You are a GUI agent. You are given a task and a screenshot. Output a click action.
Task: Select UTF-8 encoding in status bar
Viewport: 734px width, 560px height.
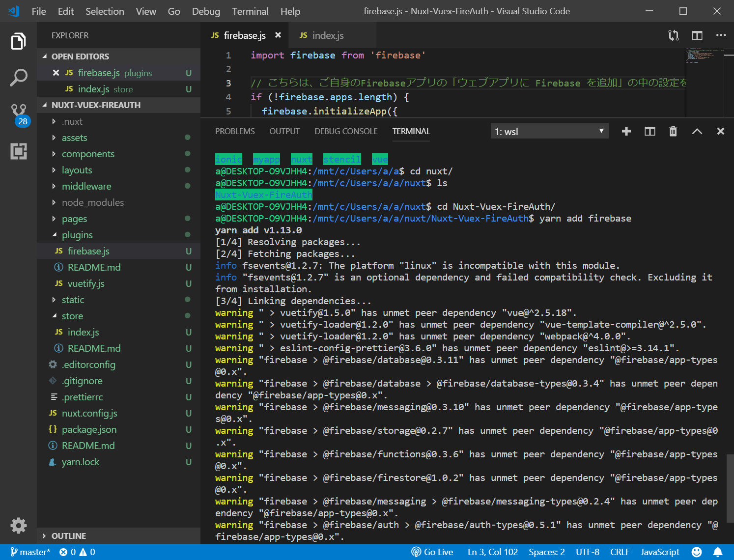(x=588, y=552)
